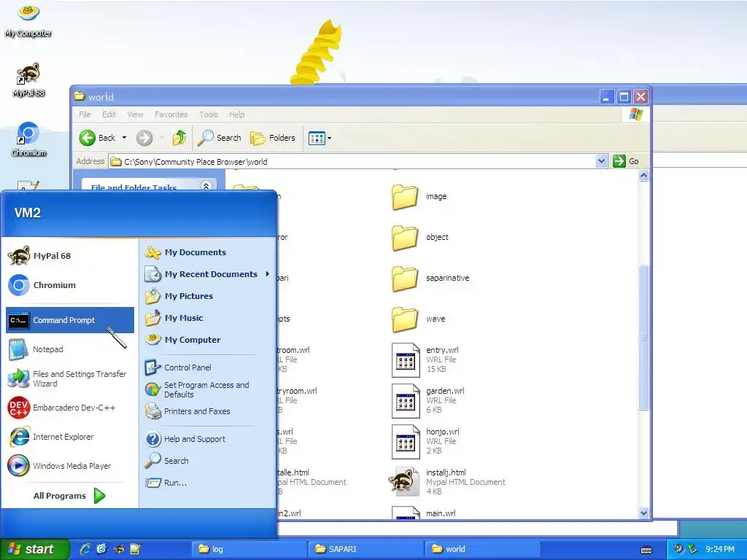Click Internet Explorer quick launch icon
747x560 pixels.
[85, 549]
